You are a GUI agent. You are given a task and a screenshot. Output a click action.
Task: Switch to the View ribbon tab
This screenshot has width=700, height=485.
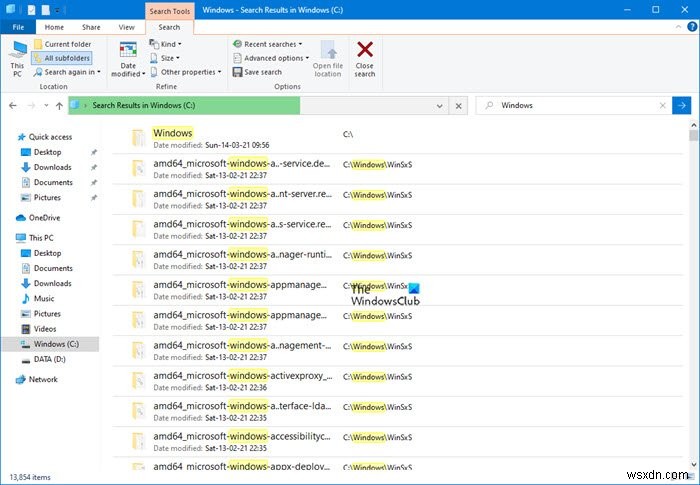click(126, 27)
